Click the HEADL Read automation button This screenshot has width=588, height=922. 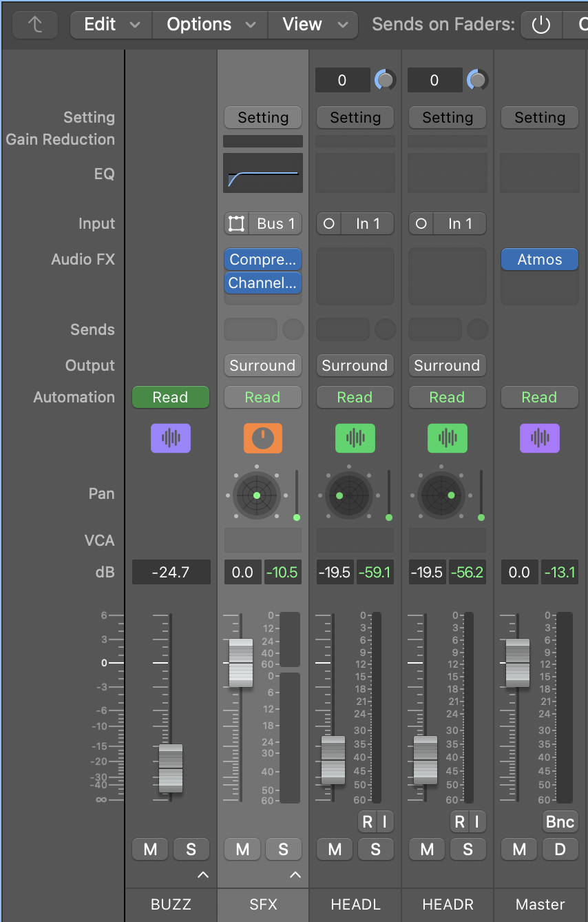coord(355,397)
